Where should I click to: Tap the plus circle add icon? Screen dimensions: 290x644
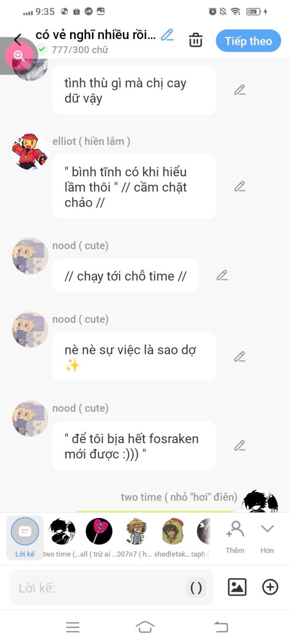(270, 587)
